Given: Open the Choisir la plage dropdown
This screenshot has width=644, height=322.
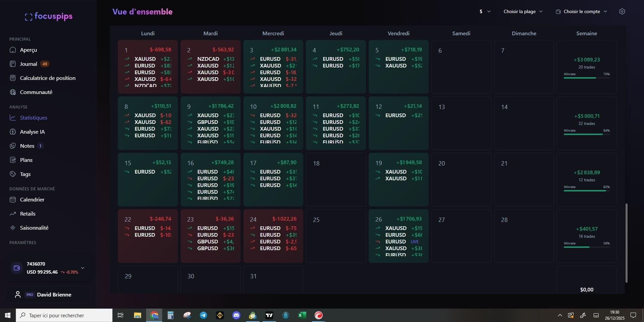Looking at the screenshot, I should [x=523, y=11].
